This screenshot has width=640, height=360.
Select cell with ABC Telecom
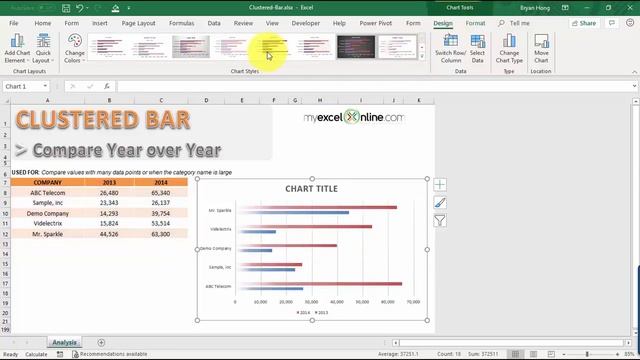pyautogui.click(x=47, y=193)
